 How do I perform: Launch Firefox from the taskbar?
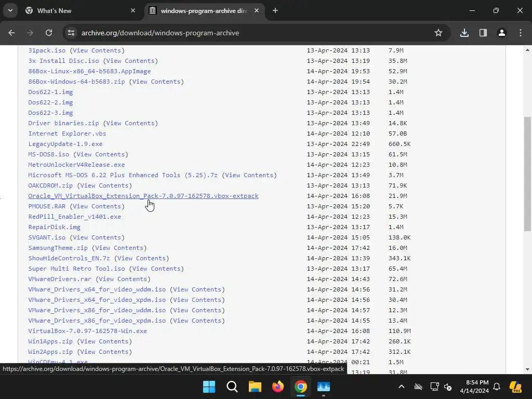pos(278,387)
